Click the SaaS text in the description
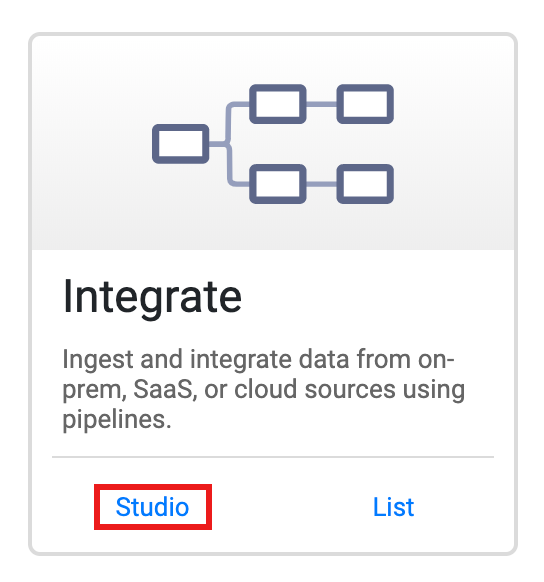Image resolution: width=544 pixels, height=582 pixels. [163, 389]
